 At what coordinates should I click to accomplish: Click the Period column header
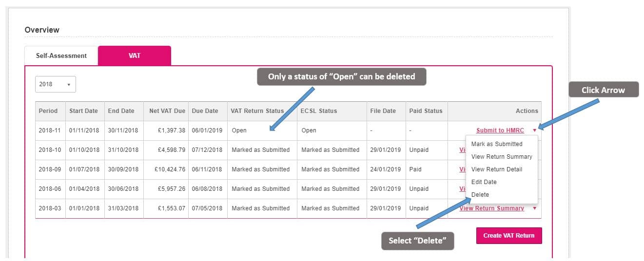pos(48,111)
